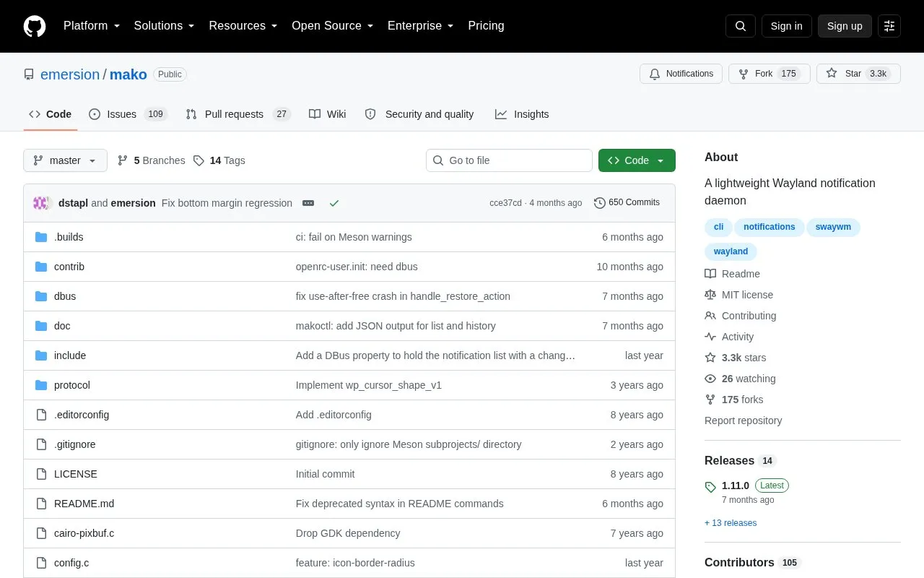Open the GitHub homepage logo
This screenshot has width=924, height=578.
click(x=35, y=26)
